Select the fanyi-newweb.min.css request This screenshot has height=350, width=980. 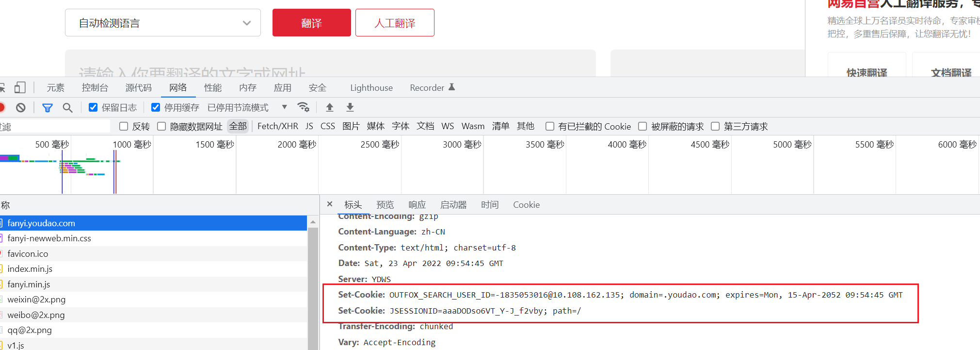[153, 238]
